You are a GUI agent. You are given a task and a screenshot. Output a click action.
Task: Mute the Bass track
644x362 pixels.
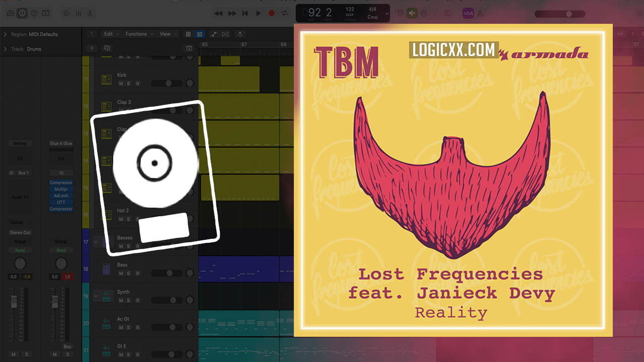pyautogui.click(x=120, y=273)
